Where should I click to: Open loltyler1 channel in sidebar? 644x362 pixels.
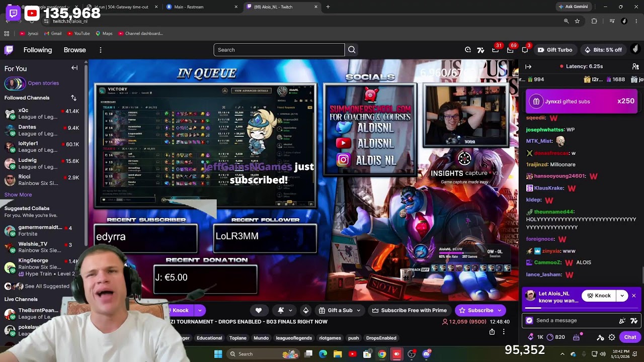42,147
